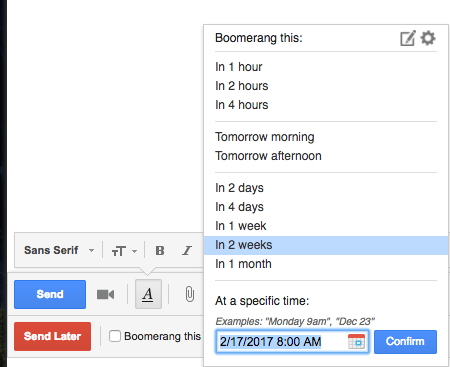Open Boomerang settings gear icon
The width and height of the screenshot is (450, 367).
point(428,38)
